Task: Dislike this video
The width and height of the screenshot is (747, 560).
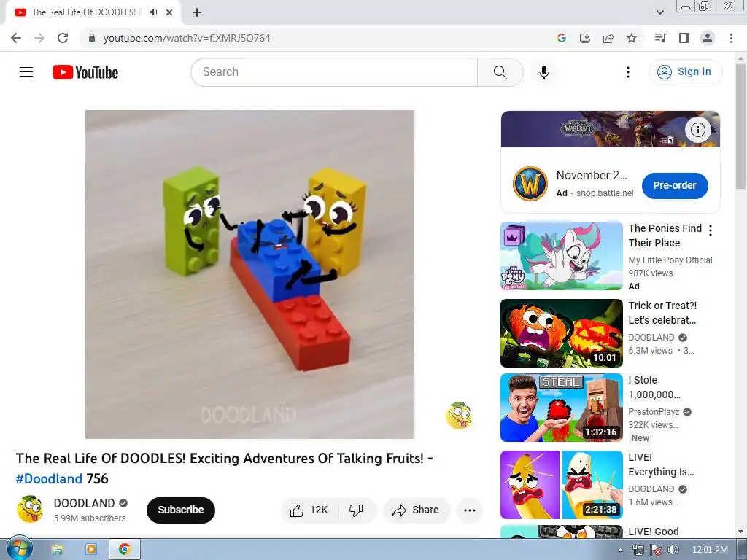Action: [356, 510]
